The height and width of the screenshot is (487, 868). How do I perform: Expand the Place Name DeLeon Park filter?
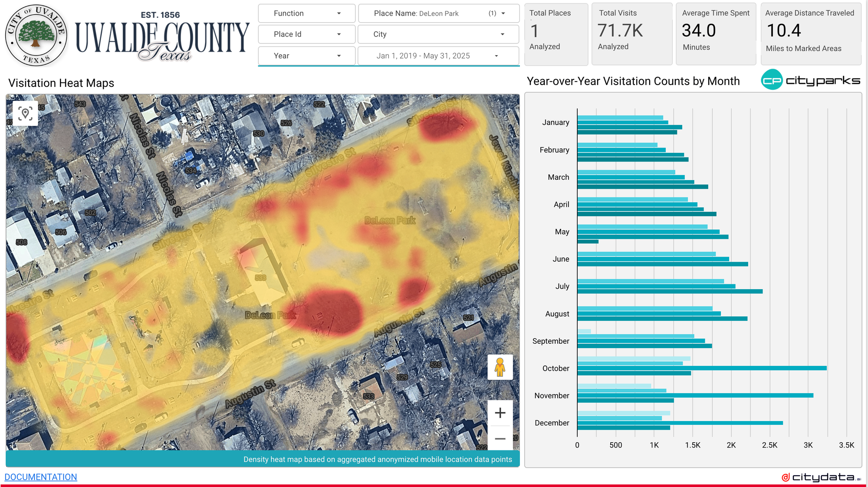point(438,13)
